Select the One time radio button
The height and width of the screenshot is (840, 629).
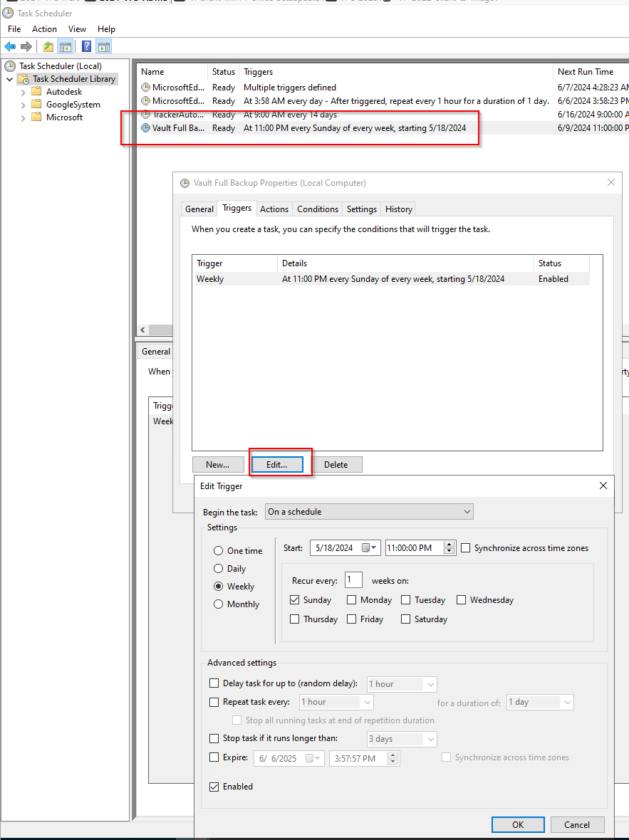pyautogui.click(x=219, y=550)
